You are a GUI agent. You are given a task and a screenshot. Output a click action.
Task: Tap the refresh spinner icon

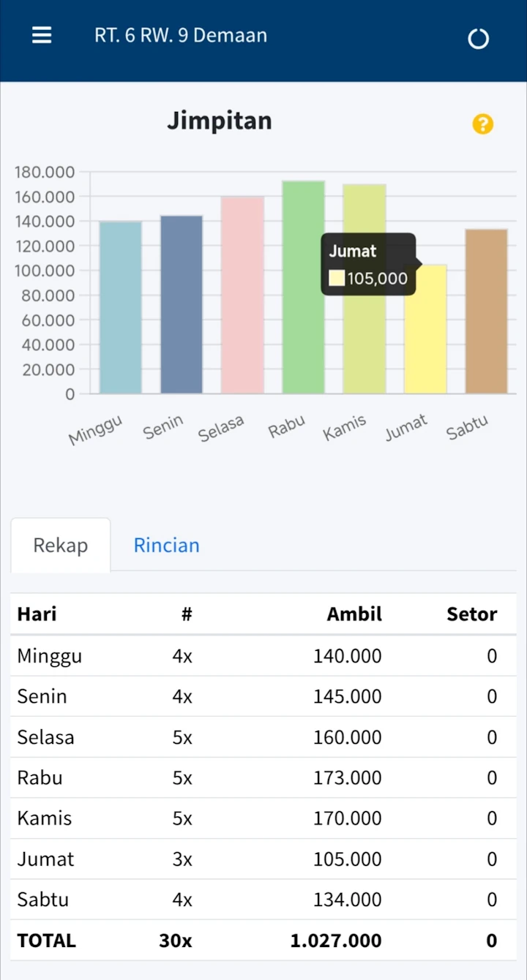(478, 39)
